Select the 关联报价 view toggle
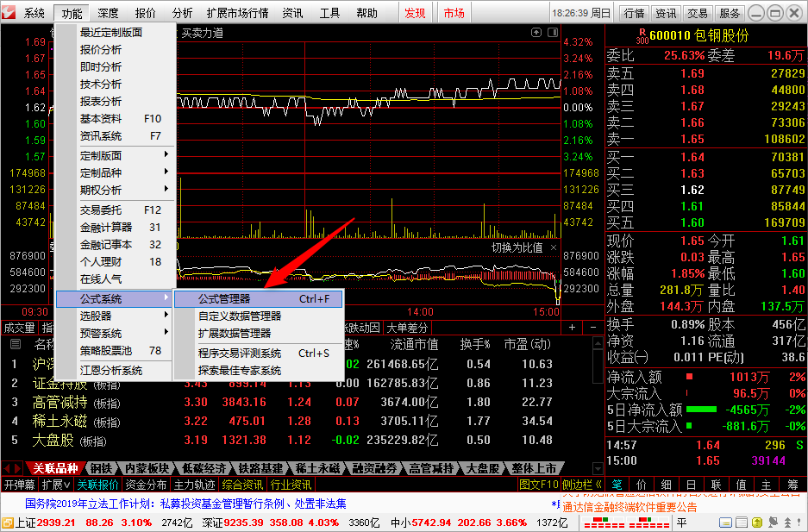Screen dimensions: 808x532 (x=98, y=485)
